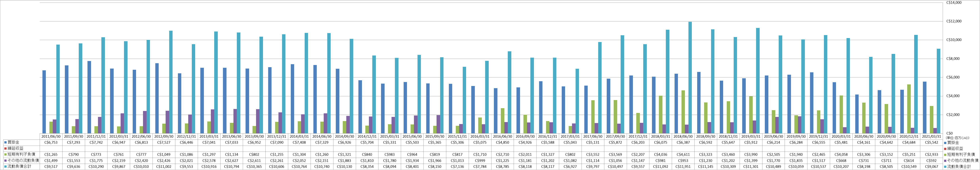Click the 2014/03/31 column header

[x=300, y=136]
